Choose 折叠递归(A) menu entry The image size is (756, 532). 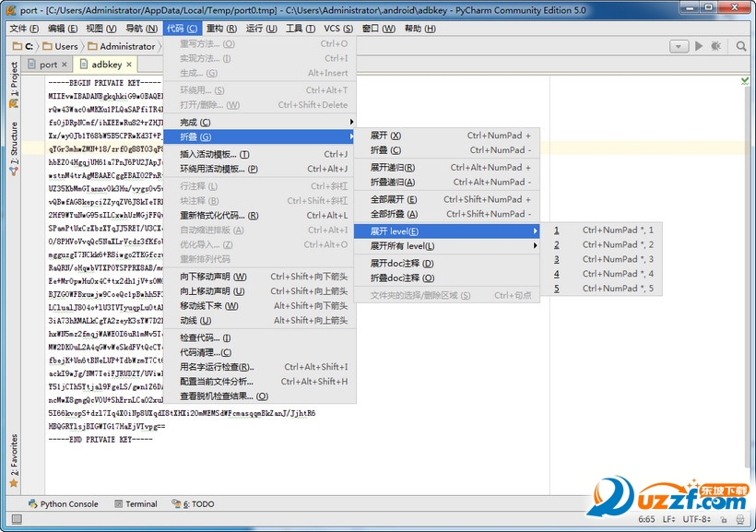coord(446,182)
